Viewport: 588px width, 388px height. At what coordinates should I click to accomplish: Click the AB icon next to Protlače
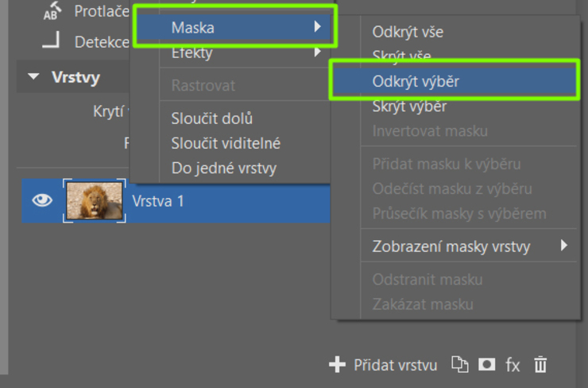52,11
